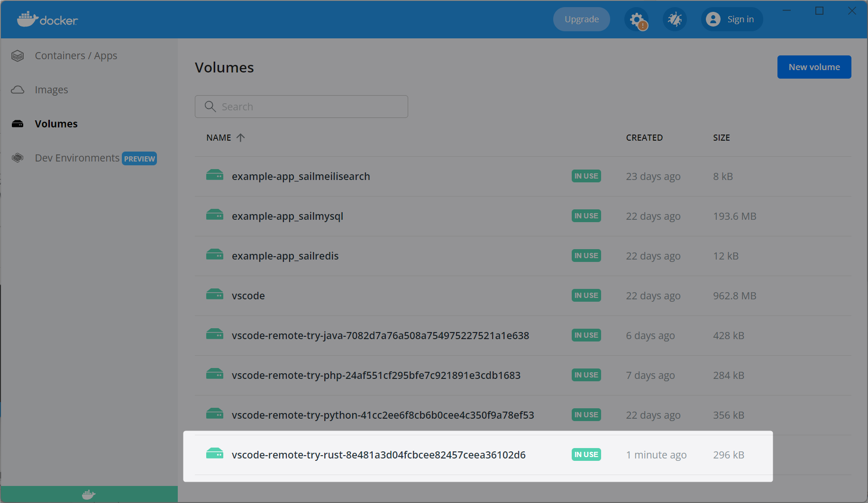The height and width of the screenshot is (503, 868).
Task: Click IN USE badge for vscode-remote-try-python
Action: [586, 415]
